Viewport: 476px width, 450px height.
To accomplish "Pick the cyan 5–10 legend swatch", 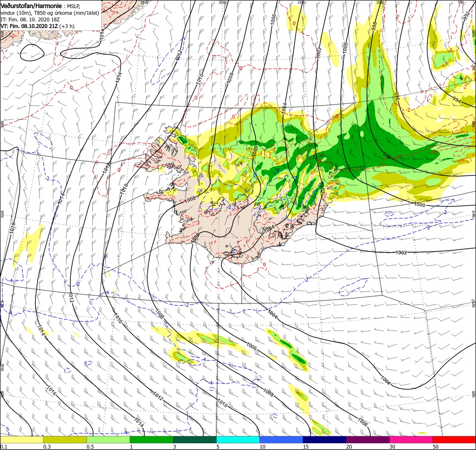I will 238,440.
